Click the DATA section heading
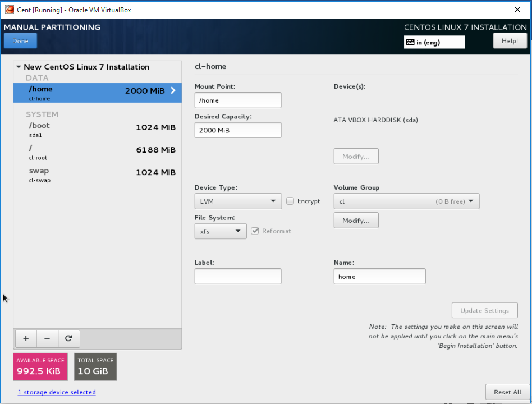Viewport: 532px width, 404px height. (x=37, y=77)
